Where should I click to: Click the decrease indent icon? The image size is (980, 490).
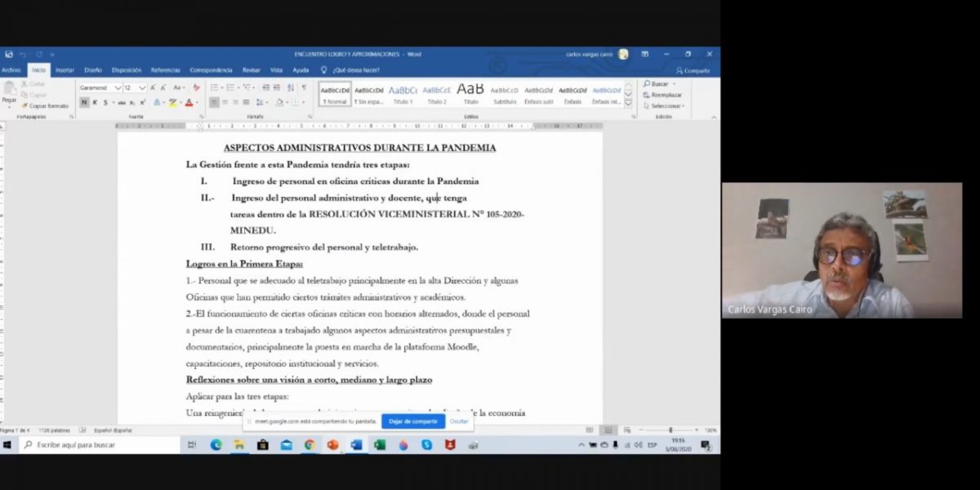pyautogui.click(x=265, y=87)
